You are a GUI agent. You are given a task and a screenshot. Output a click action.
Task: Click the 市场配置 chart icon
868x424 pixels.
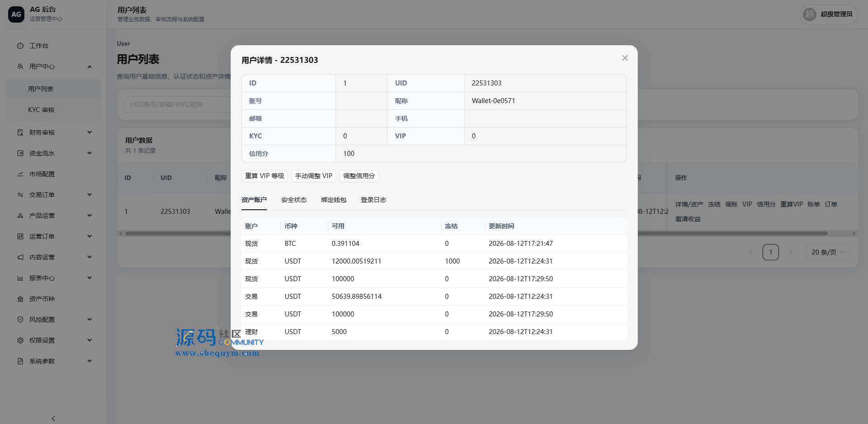[x=20, y=174]
